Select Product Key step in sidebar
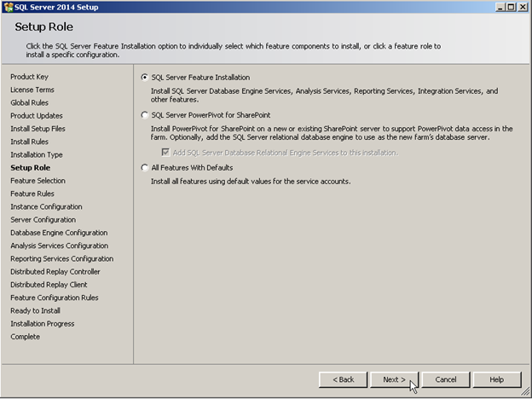 30,77
